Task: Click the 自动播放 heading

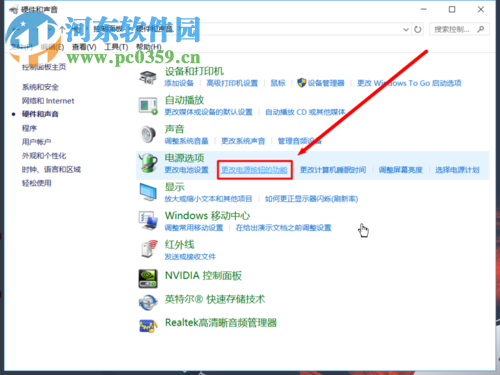Action: 184,100
